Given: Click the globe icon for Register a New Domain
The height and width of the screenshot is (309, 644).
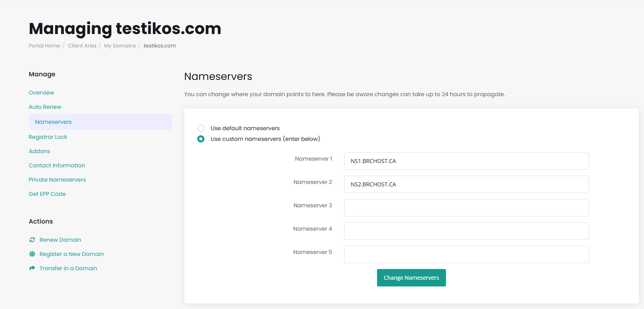Looking at the screenshot, I should 32,254.
